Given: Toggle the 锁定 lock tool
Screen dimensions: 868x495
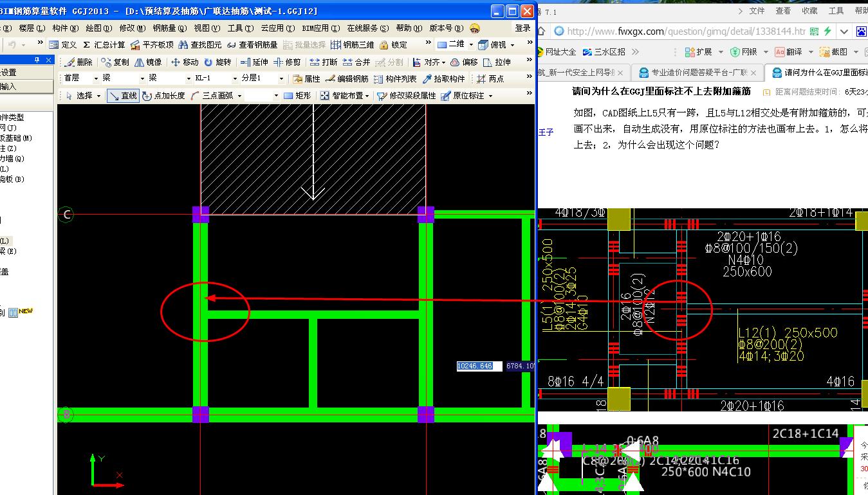Looking at the screenshot, I should point(394,44).
